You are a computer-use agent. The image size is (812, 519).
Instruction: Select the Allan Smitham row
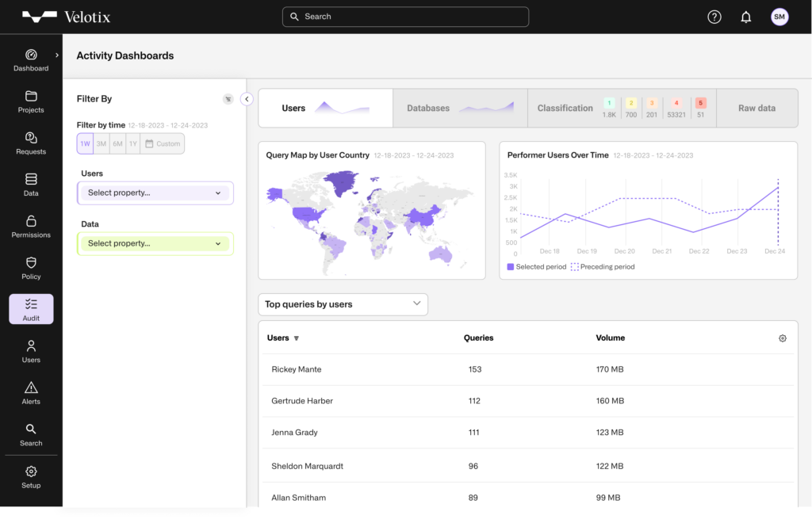pos(527,495)
